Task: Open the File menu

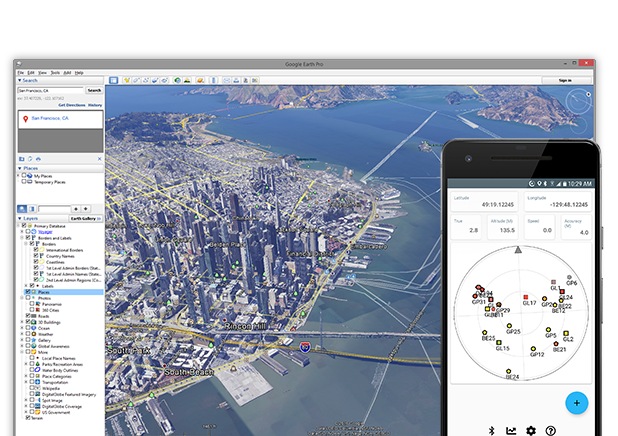Action: coord(20,73)
